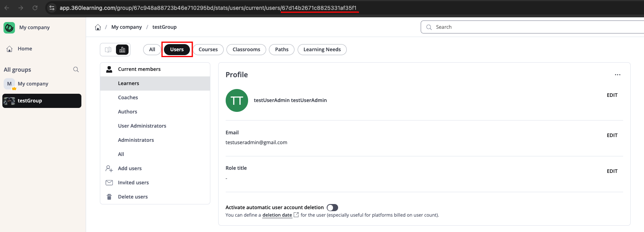Select the Paths filter tab
Viewport: 644px width, 232px height.
[282, 50]
